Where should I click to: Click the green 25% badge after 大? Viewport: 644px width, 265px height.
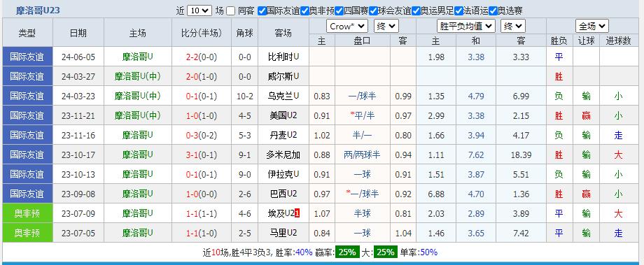pos(385,252)
